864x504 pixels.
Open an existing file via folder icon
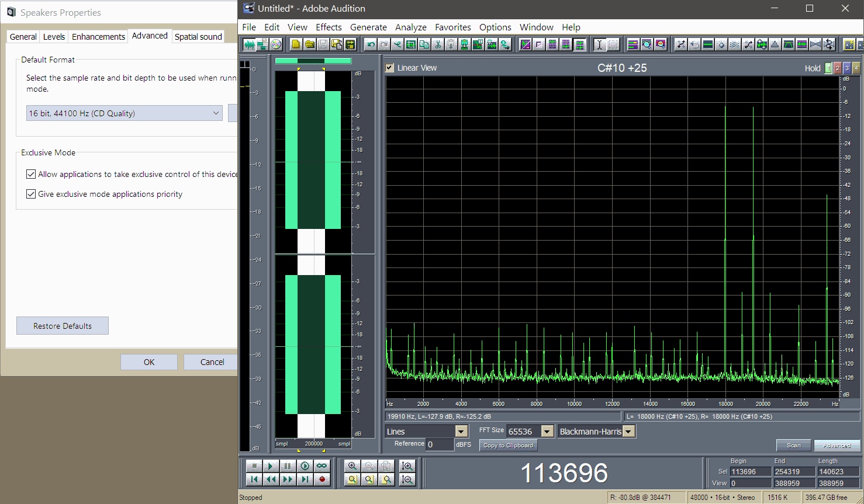tap(310, 44)
